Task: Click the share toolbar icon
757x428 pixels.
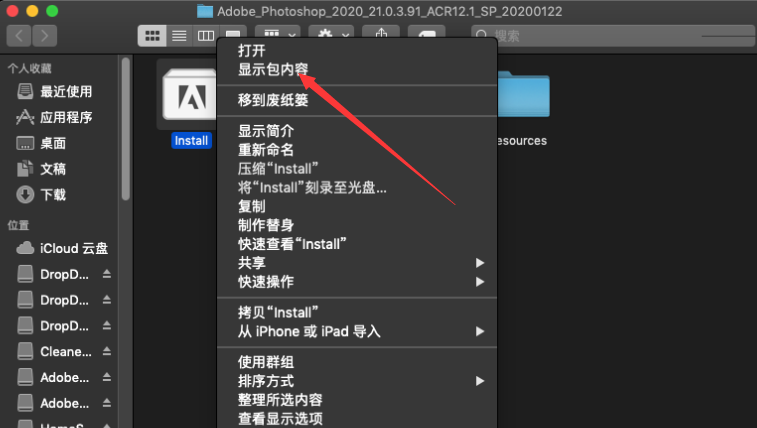Action: click(381, 33)
